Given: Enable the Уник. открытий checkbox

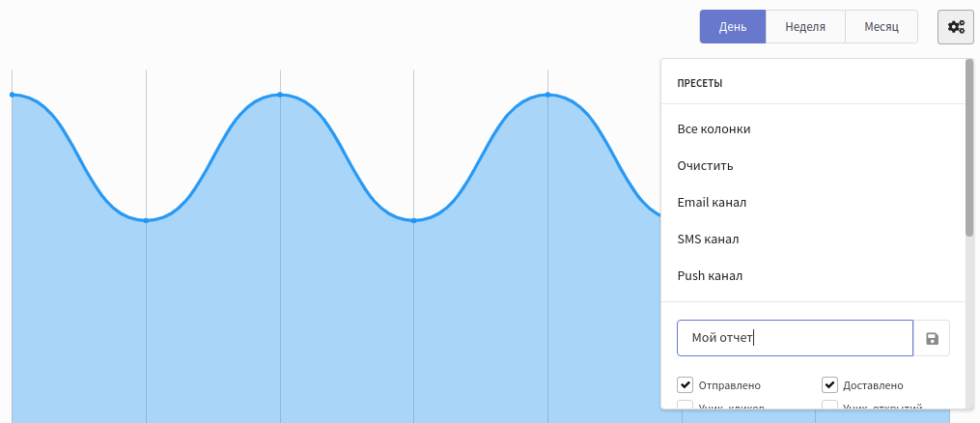Looking at the screenshot, I should (829, 405).
